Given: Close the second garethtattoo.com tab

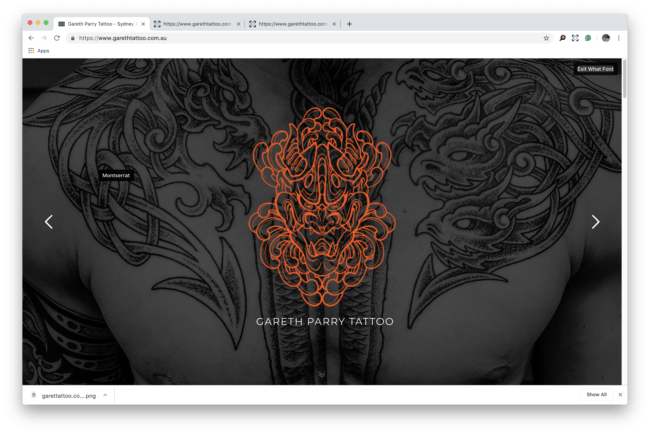Looking at the screenshot, I should (238, 24).
